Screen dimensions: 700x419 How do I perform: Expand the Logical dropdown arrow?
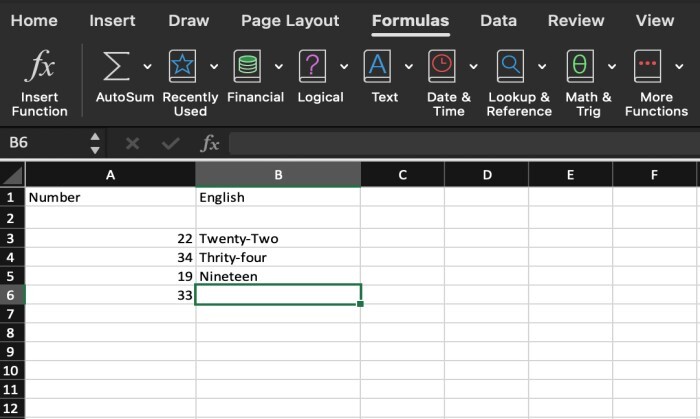(344, 67)
